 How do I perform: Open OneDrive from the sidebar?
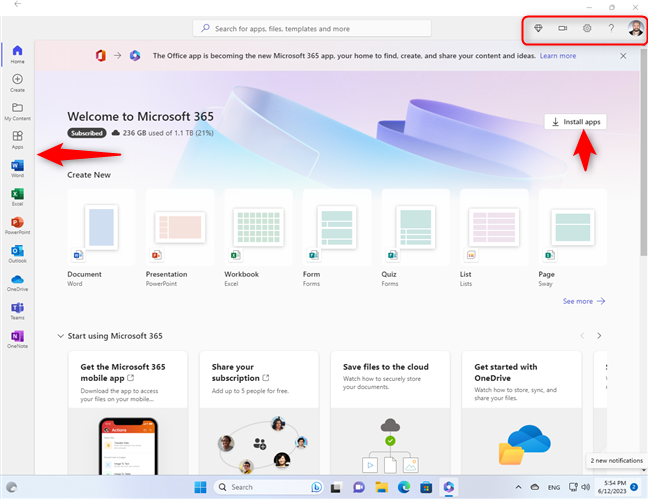pyautogui.click(x=17, y=282)
